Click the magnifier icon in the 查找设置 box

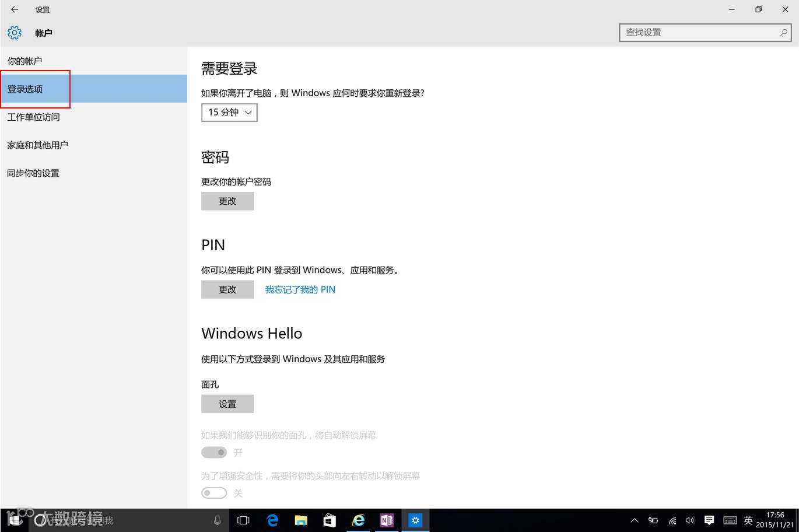coord(784,33)
